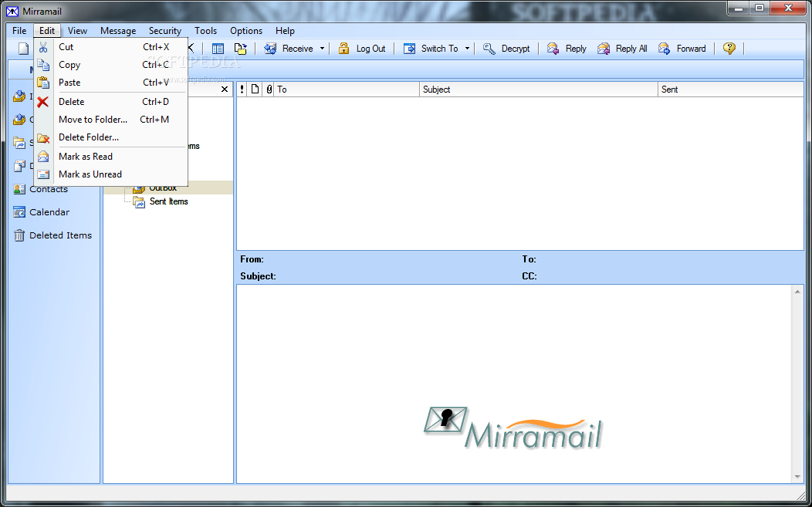Choose Copy from the Edit menu
The height and width of the screenshot is (507, 812).
point(110,65)
